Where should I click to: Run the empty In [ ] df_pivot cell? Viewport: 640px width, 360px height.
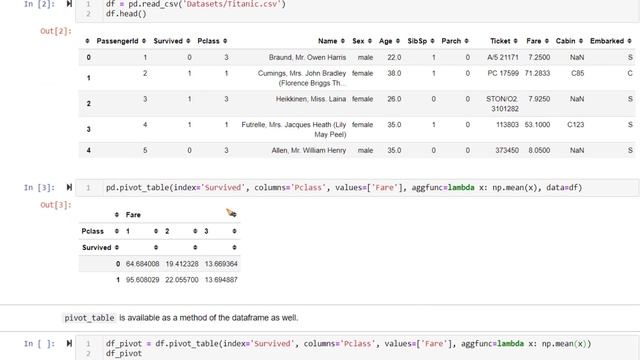(69, 344)
